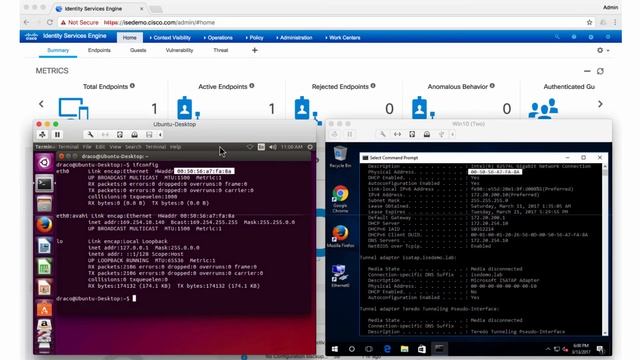Click the Identity Services Engine browser tab
The width and height of the screenshot is (640, 360).
pos(101,9)
